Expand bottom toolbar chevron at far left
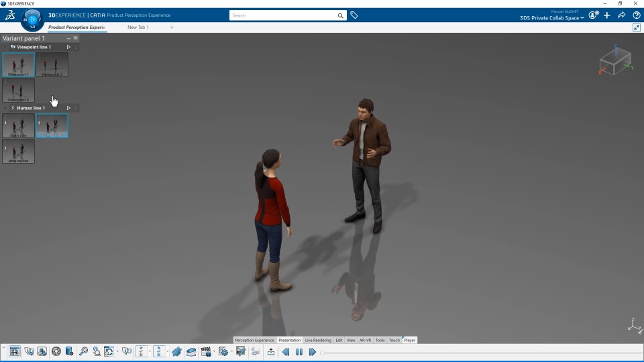 [x=3, y=347]
